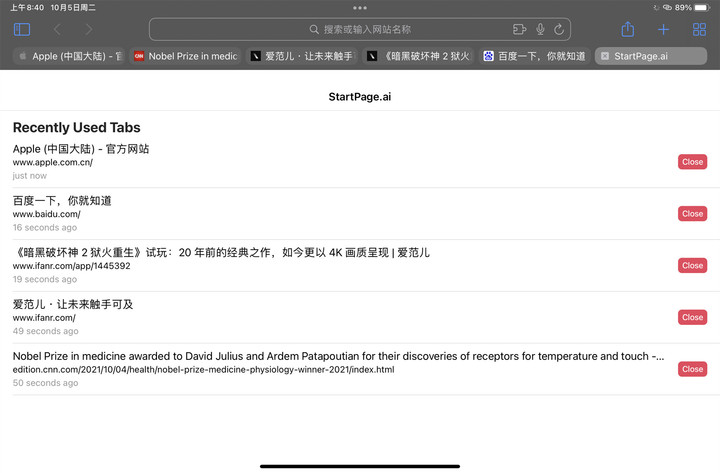The height and width of the screenshot is (473, 720).
Task: Show tab overview grid
Action: 699,30
